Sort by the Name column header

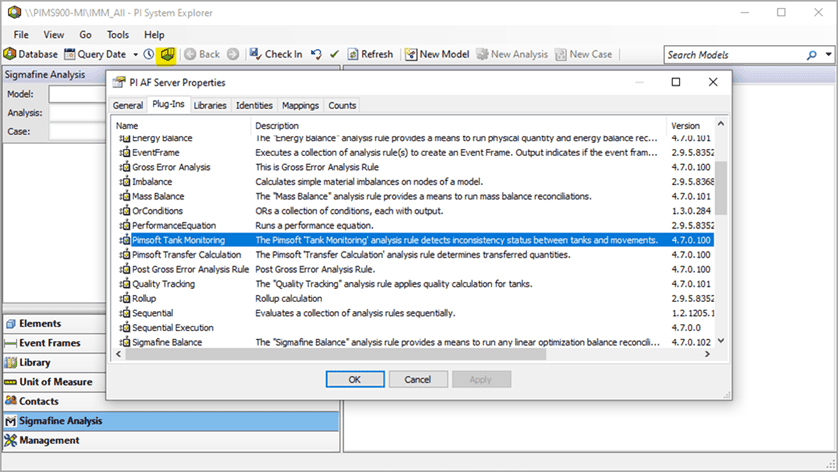tap(181, 126)
